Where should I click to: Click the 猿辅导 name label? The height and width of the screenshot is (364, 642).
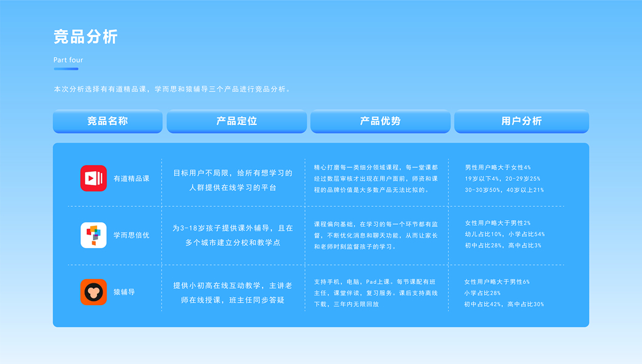coord(124,292)
